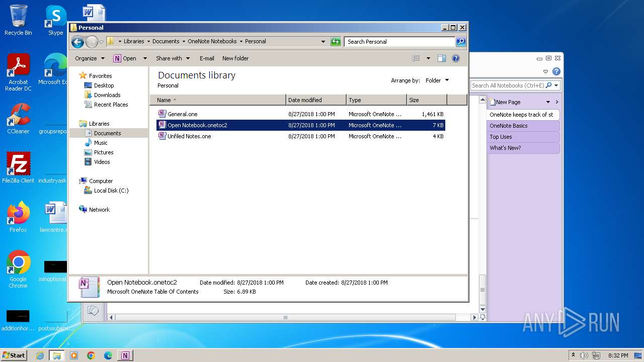The image size is (644, 362).
Task: Click OneNote horizontal scrollbar thumb
Action: pos(285,317)
